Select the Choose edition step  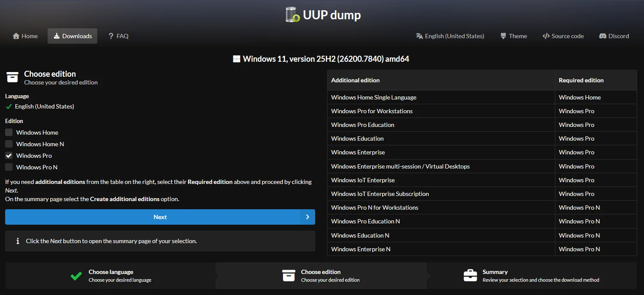[321, 276]
